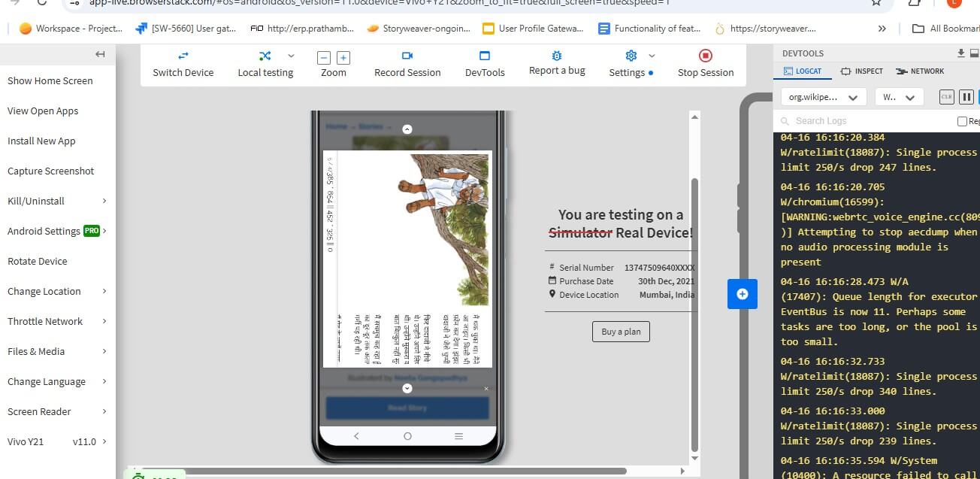Viewport: 980px width, 479px height.
Task: Click the Switch Device icon
Action: tap(183, 56)
